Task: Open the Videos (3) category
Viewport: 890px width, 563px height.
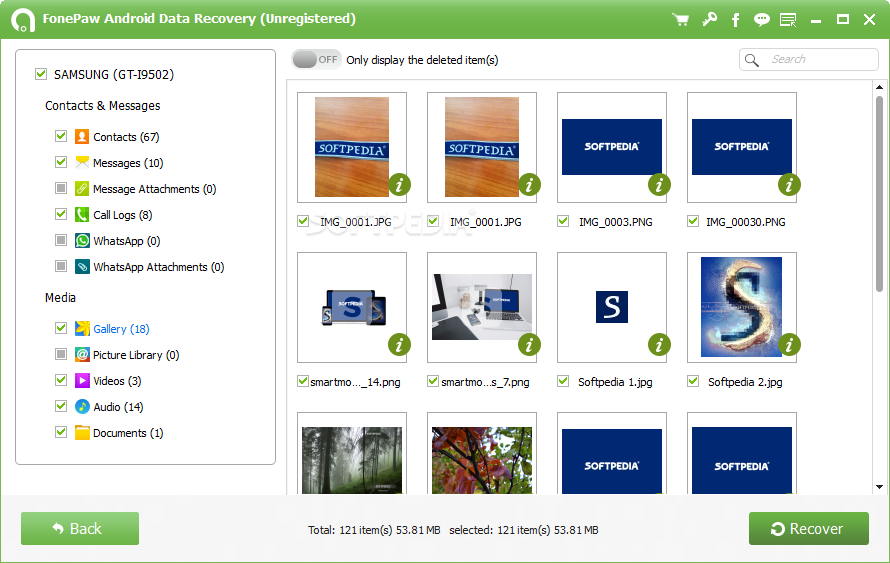Action: pyautogui.click(x=117, y=381)
